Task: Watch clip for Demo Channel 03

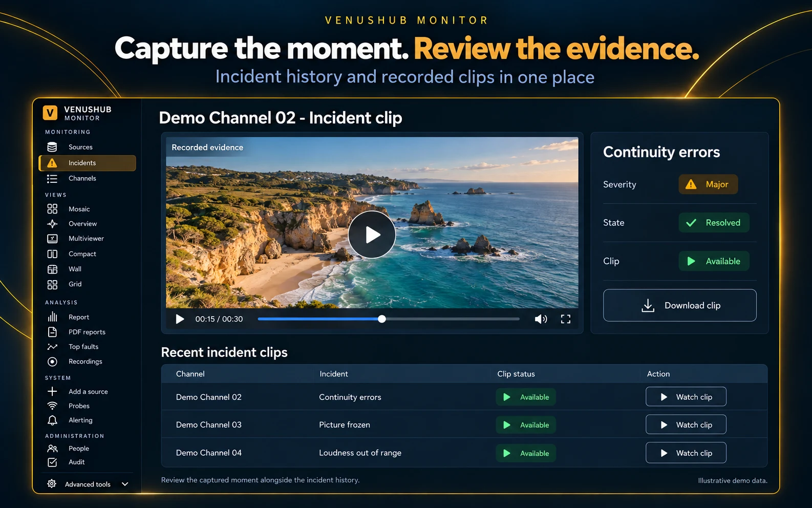Action: point(686,425)
